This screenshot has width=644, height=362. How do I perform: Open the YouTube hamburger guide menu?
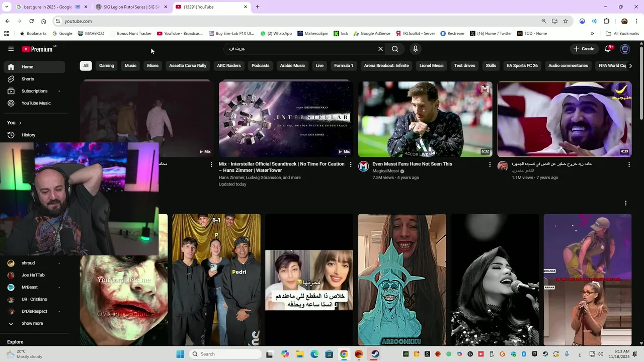click(x=11, y=49)
